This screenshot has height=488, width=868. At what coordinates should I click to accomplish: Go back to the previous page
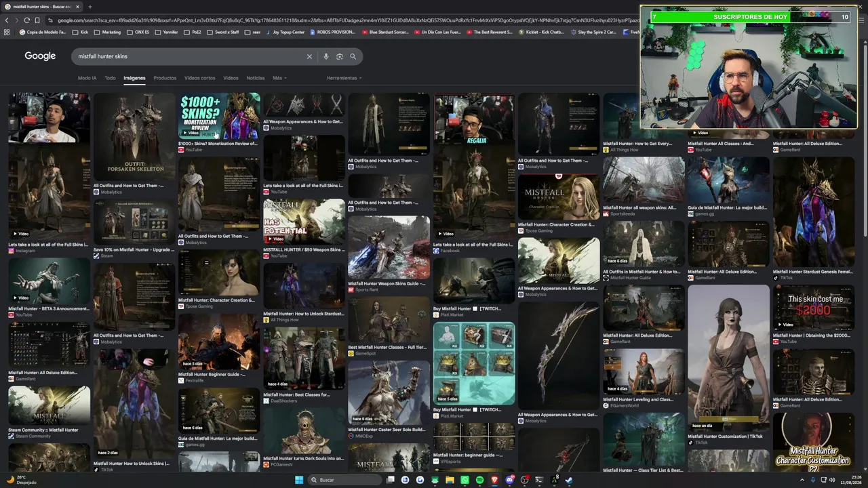tap(7, 20)
